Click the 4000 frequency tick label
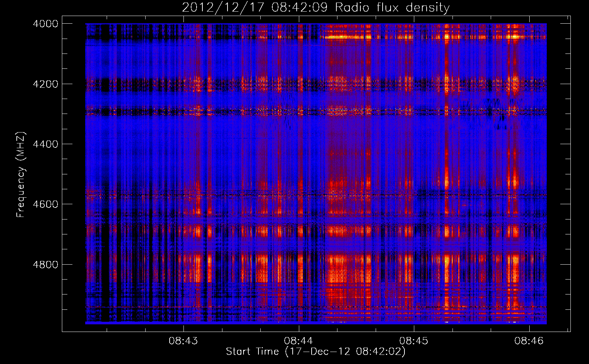Image resolution: width=589 pixels, height=364 pixels. [46, 24]
